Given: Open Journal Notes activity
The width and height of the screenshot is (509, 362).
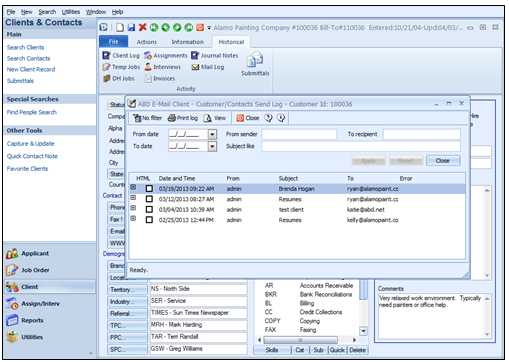Looking at the screenshot, I should click(x=215, y=55).
